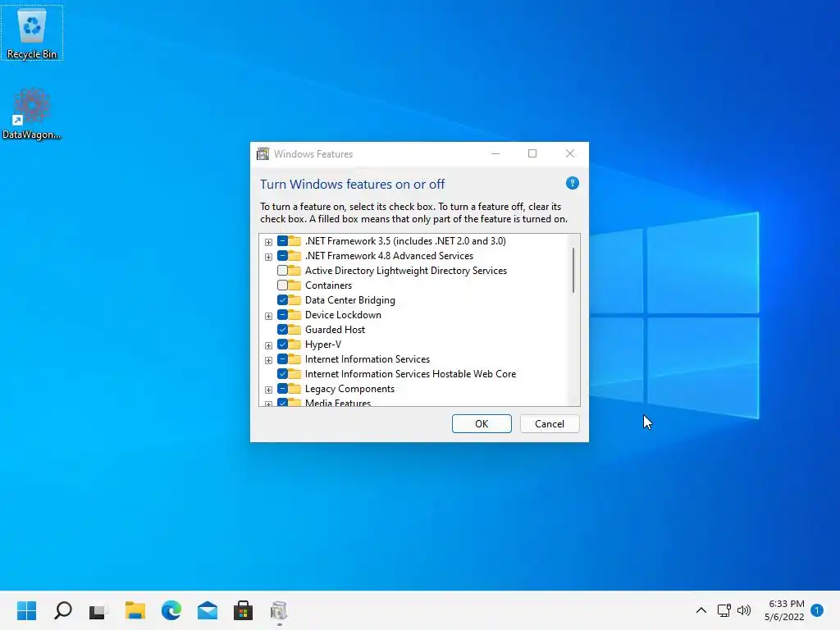This screenshot has height=630, width=840.
Task: Toggle the Internet Information Services checkbox
Action: point(282,359)
